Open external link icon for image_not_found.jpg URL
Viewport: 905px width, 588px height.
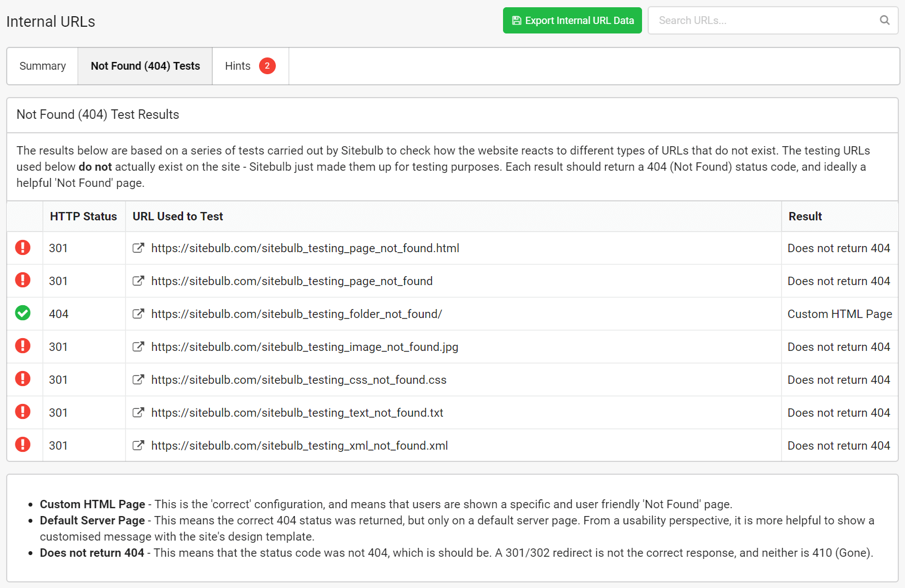[138, 347]
